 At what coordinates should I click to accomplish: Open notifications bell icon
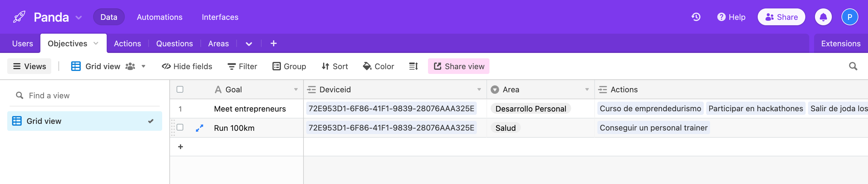point(823,17)
